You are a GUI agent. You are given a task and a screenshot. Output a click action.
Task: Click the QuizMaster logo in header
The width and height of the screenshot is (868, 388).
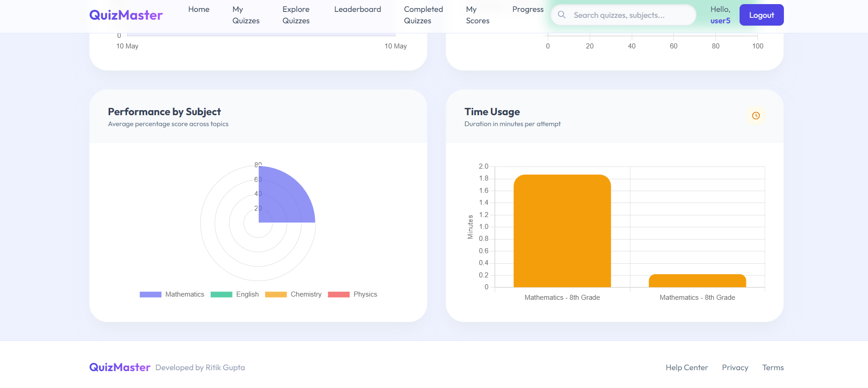click(126, 15)
